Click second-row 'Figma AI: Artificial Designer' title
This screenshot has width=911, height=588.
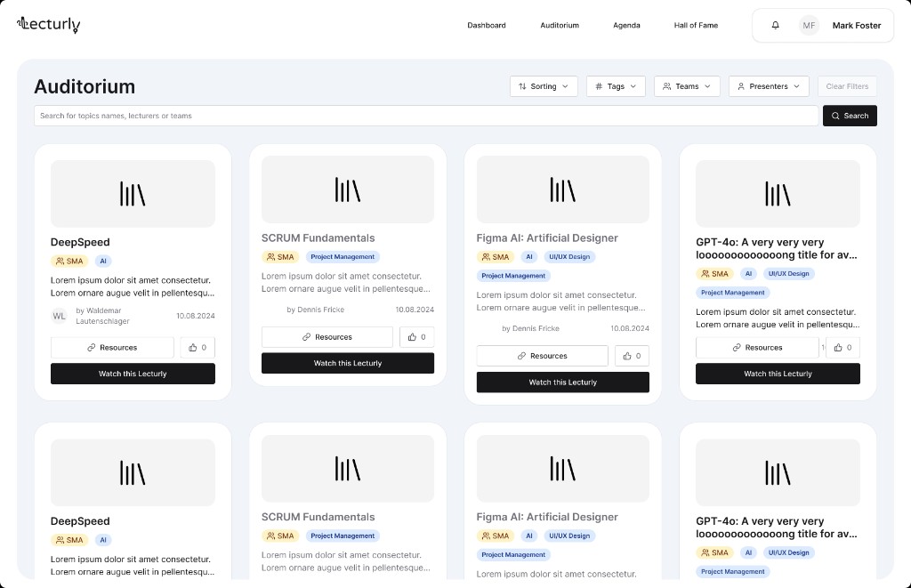pos(547,517)
